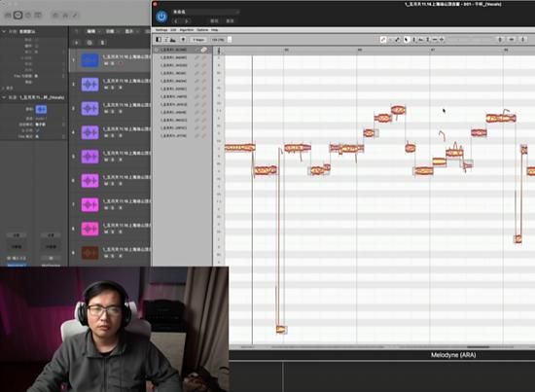Toggle the track list pane icon

click(x=159, y=40)
